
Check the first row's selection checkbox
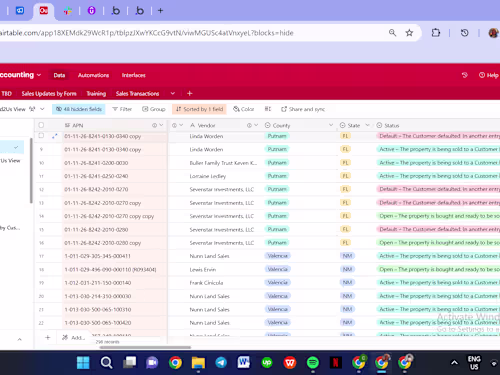(x=41, y=136)
